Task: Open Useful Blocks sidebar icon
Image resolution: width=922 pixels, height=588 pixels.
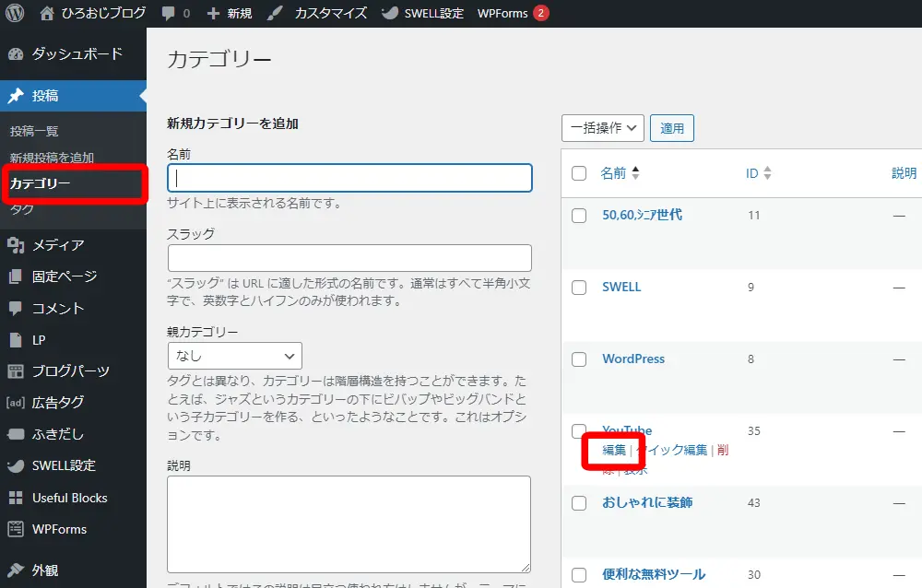Action: (x=16, y=498)
